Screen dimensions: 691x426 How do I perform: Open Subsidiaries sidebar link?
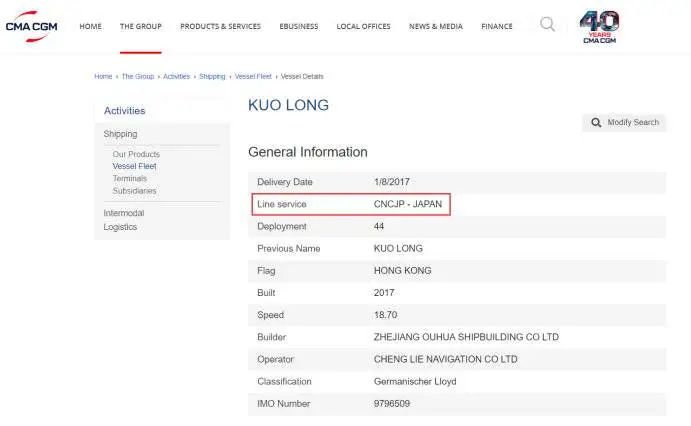tap(134, 191)
